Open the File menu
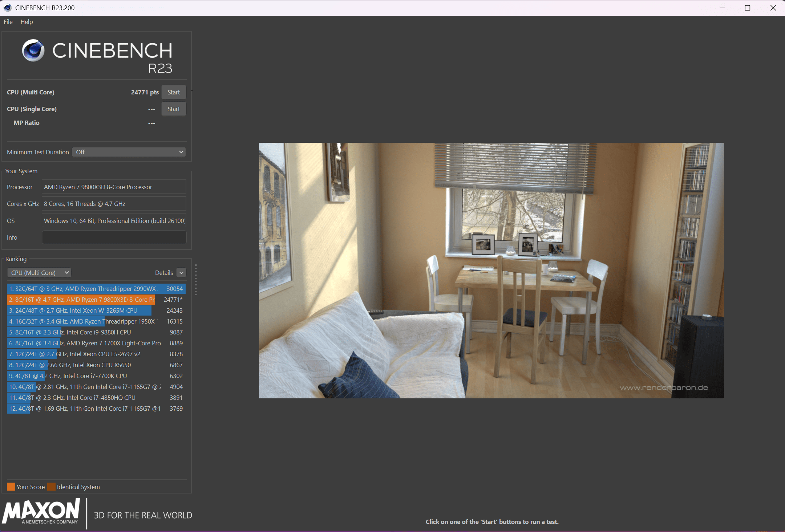785x532 pixels. [x=8, y=22]
